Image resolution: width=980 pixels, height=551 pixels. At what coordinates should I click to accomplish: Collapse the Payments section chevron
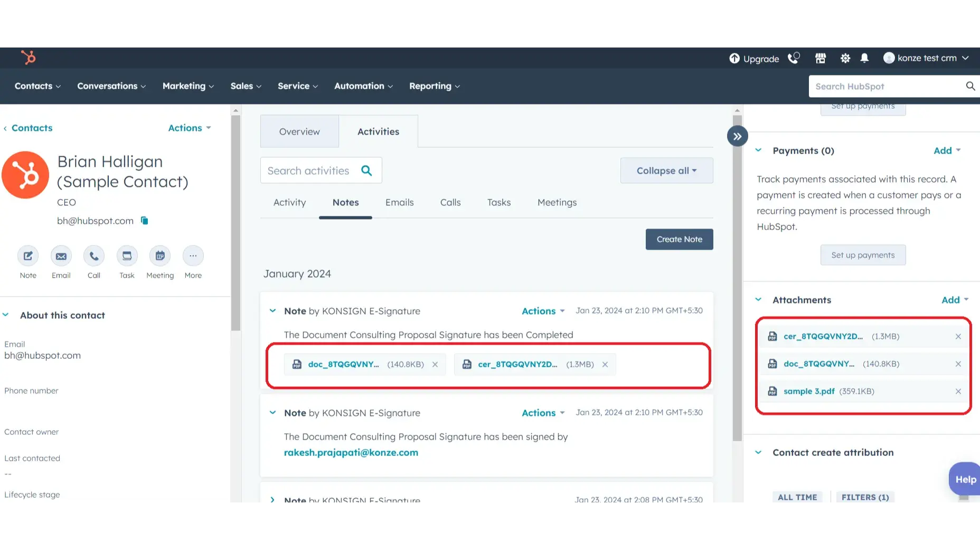(758, 150)
